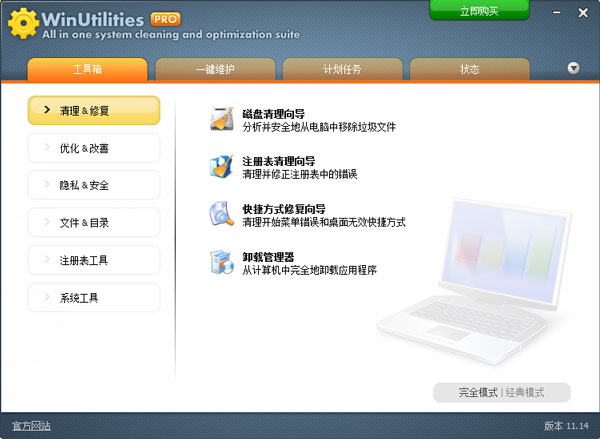Image resolution: width=600 pixels, height=439 pixels.
Task: Open the round dropdown arrow beside 状态 tab
Action: coord(573,68)
